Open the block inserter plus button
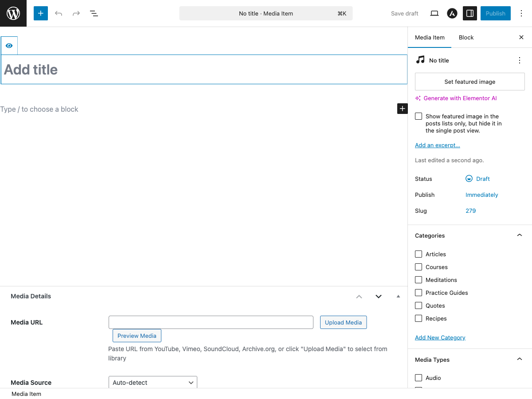Image resolution: width=532 pixels, height=399 pixels. [x=41, y=13]
